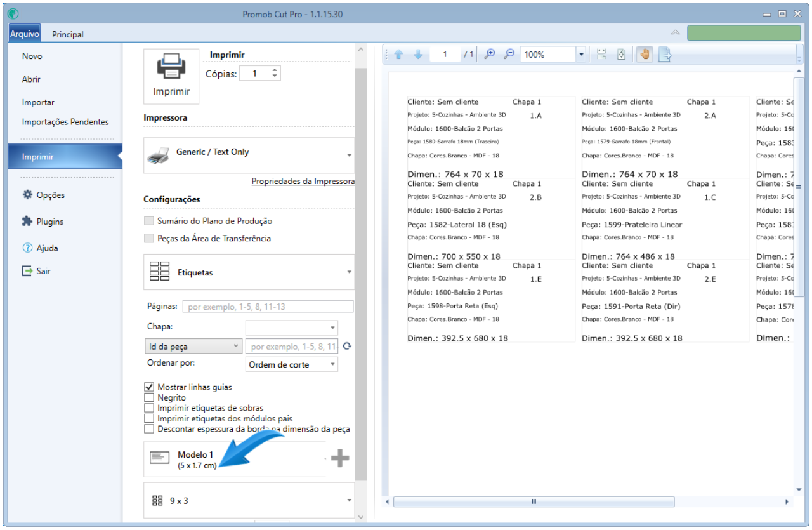Select the Imprimir menu entry in the sidebar
Screen dimensions: 812x530
(65, 157)
